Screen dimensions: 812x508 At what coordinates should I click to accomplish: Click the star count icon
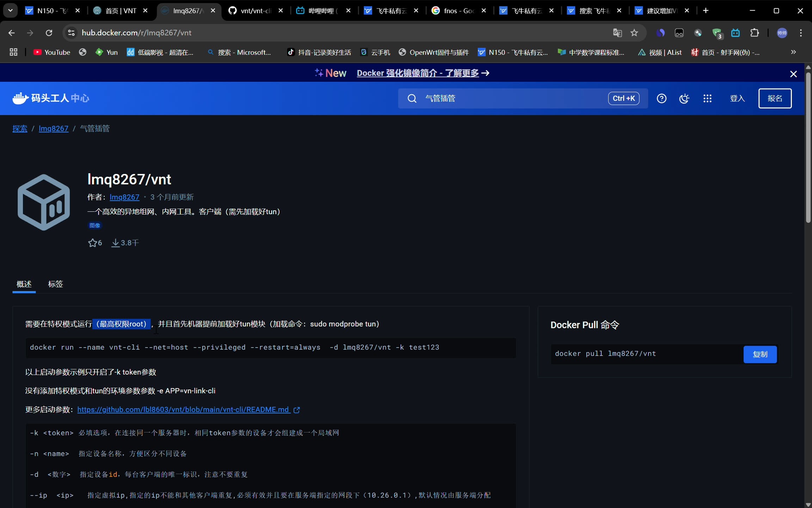(x=92, y=243)
